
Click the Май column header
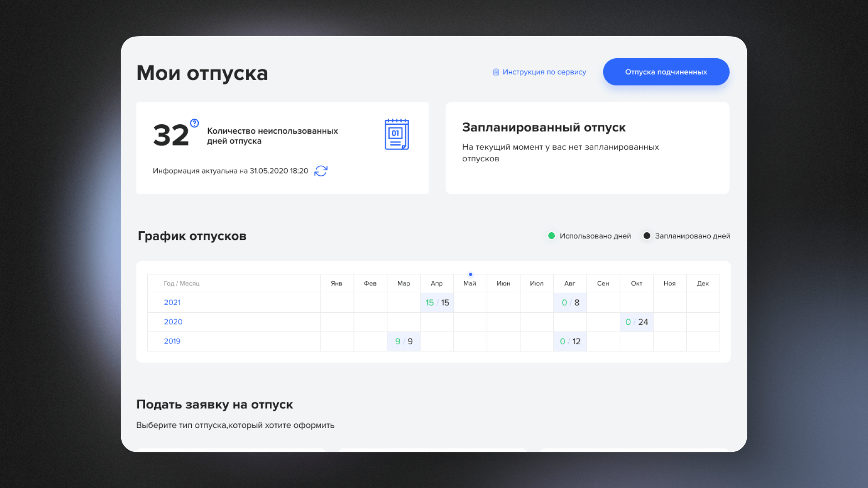[x=470, y=283]
